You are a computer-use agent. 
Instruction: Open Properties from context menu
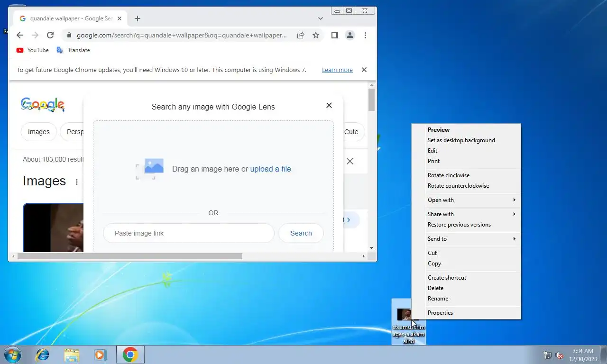coord(466,313)
